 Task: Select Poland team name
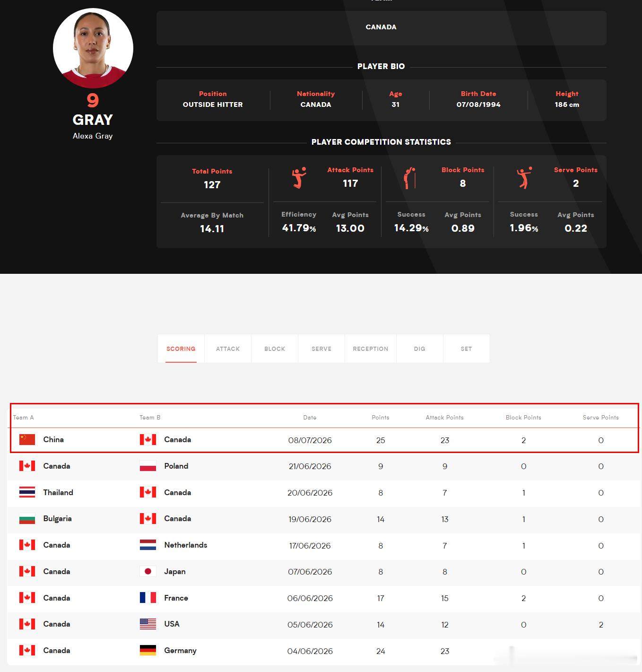(176, 466)
